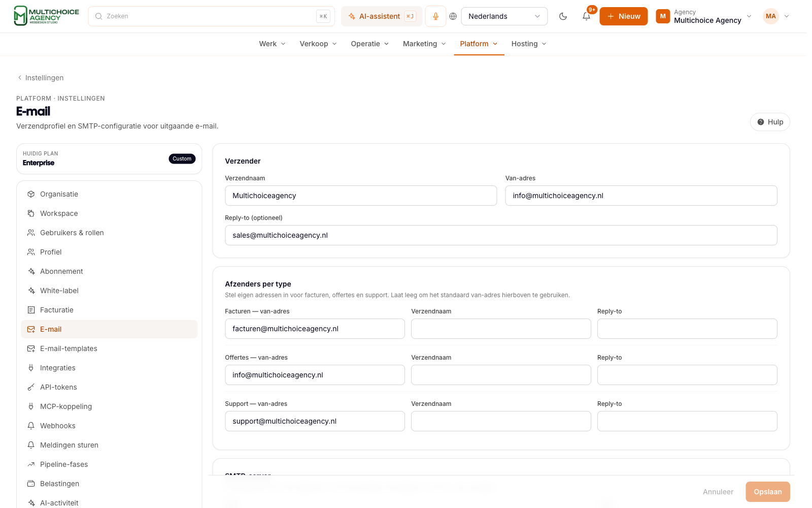812x508 pixels.
Task: Expand the MA user avatar menu
Action: [776, 16]
